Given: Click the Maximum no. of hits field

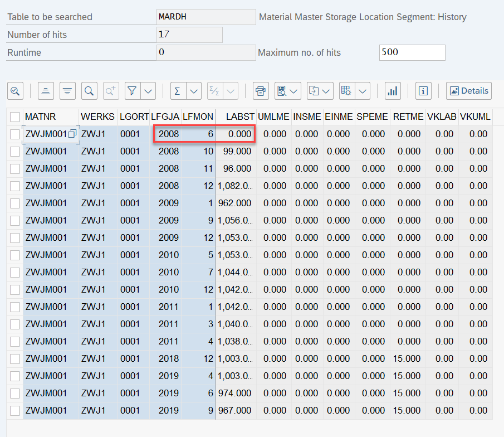Looking at the screenshot, I should pyautogui.click(x=412, y=52).
